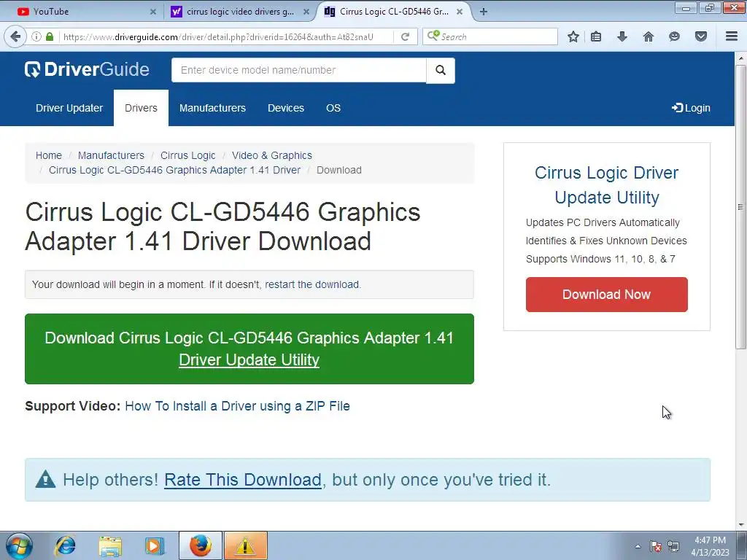Open the Windows Start button
Viewport: 747px width, 560px height.
pos(19,545)
